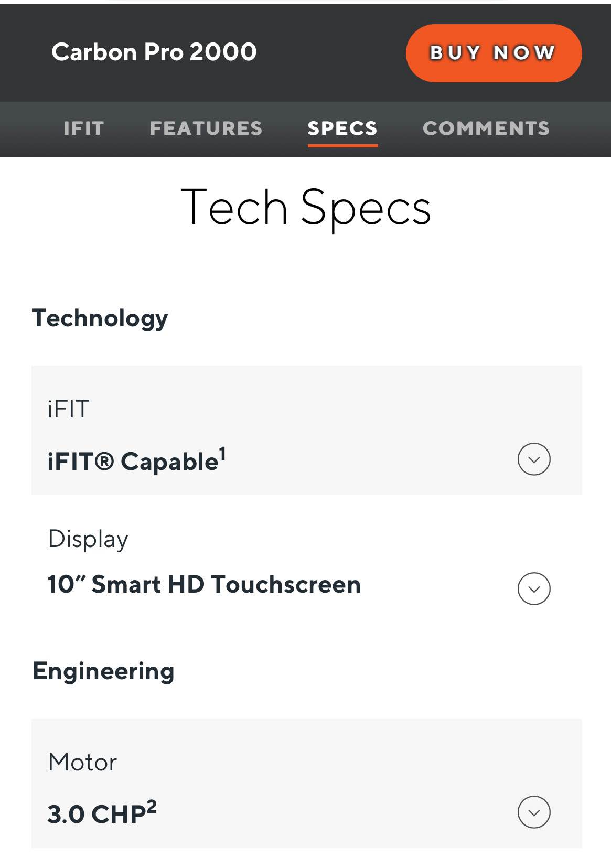611x868 pixels.
Task: Open footnote 1 next to iFIT Capable
Action: (x=222, y=454)
